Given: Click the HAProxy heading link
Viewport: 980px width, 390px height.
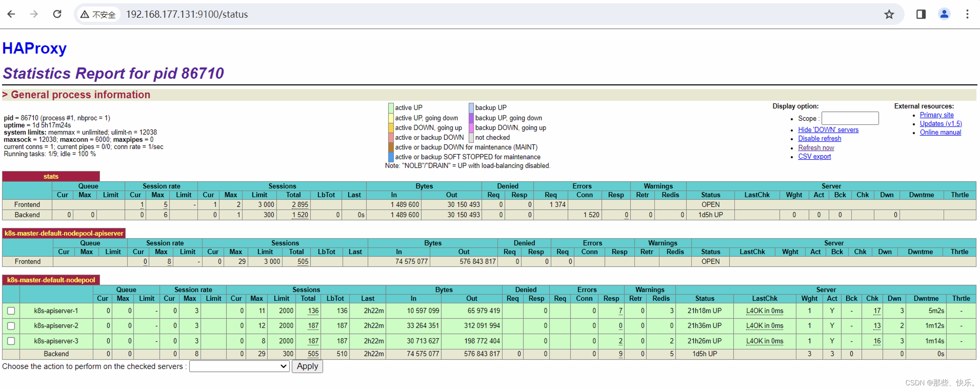Looking at the screenshot, I should pos(35,48).
